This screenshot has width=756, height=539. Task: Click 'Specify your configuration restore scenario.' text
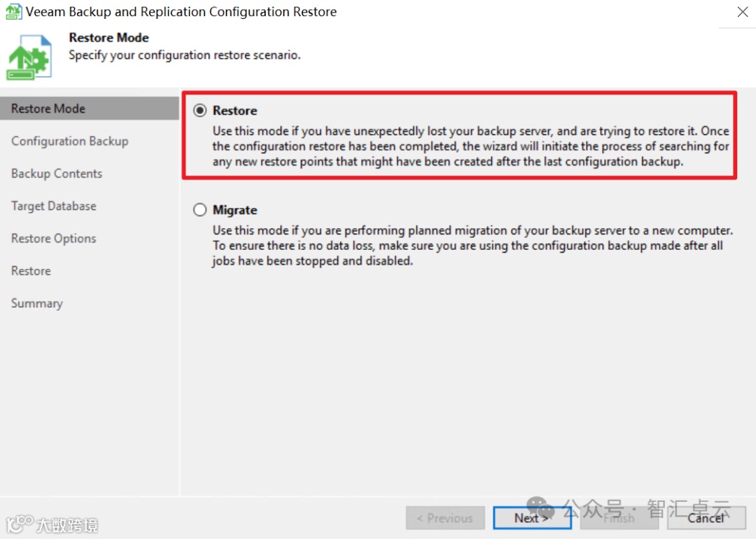(185, 55)
